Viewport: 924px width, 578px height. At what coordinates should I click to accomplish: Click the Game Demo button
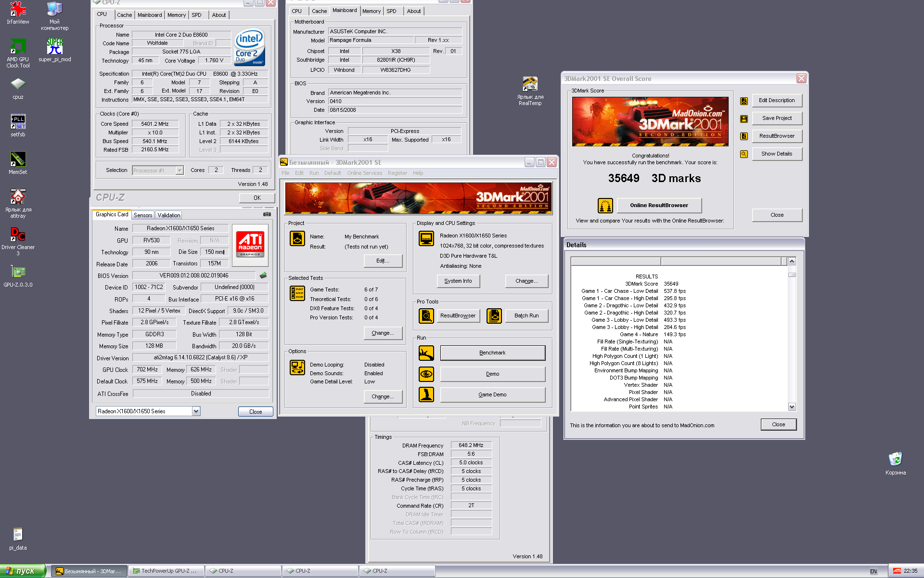coord(492,395)
